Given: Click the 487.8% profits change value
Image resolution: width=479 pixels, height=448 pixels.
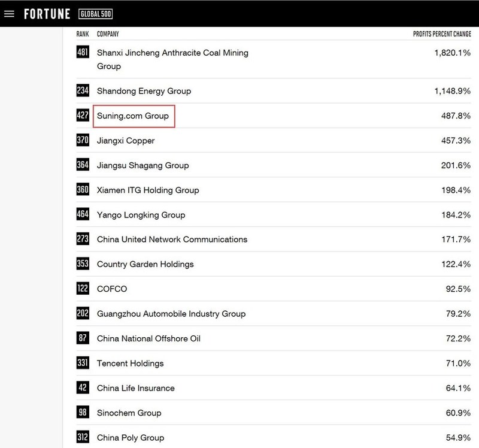Looking at the screenshot, I should point(456,116).
